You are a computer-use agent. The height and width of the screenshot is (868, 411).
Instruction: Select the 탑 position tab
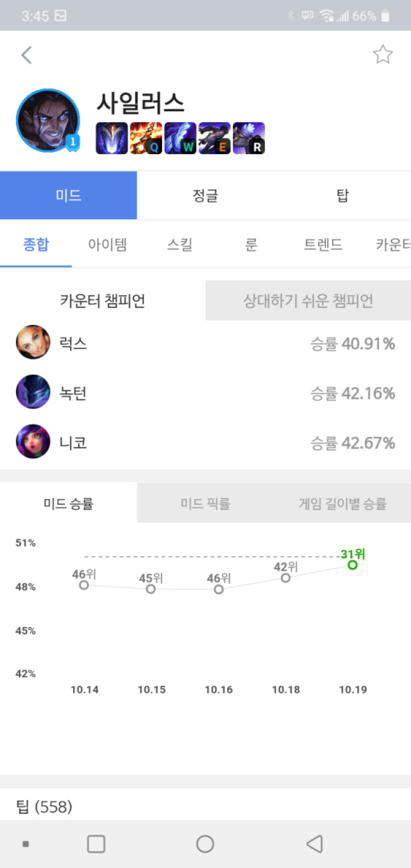(342, 196)
